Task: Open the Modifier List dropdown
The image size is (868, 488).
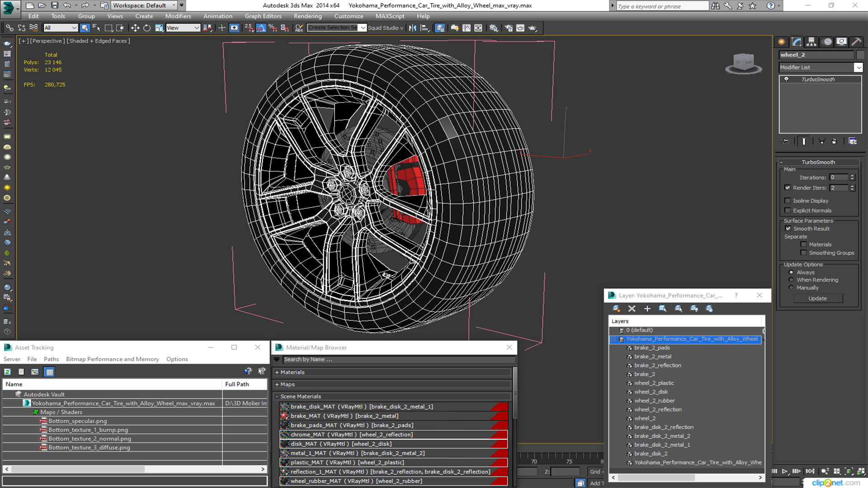Action: click(x=858, y=67)
